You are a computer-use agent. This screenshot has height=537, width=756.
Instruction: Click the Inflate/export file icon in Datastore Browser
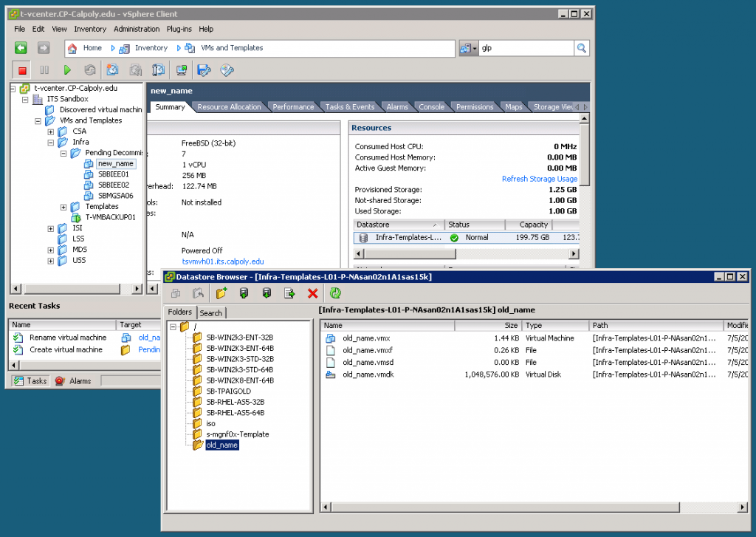(x=289, y=293)
